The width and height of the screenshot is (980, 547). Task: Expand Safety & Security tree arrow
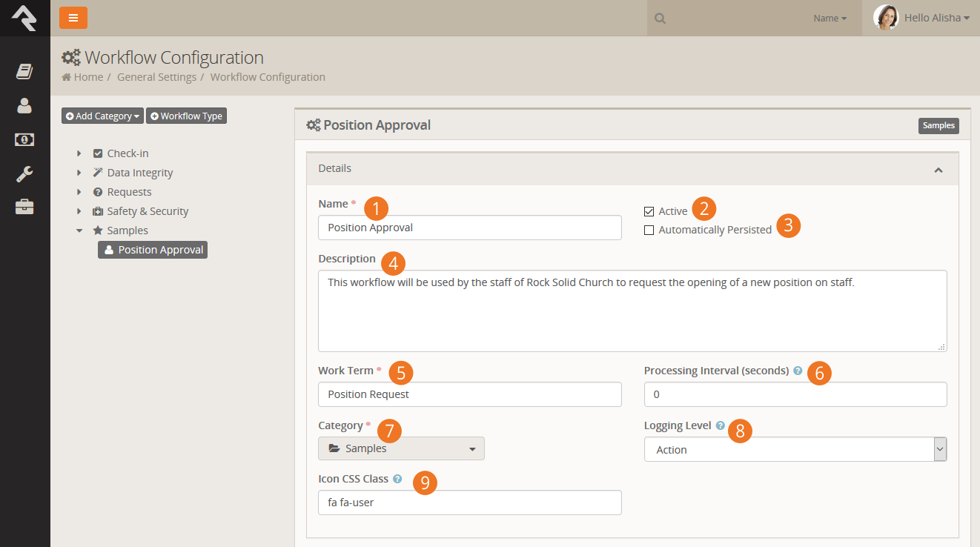tap(79, 211)
